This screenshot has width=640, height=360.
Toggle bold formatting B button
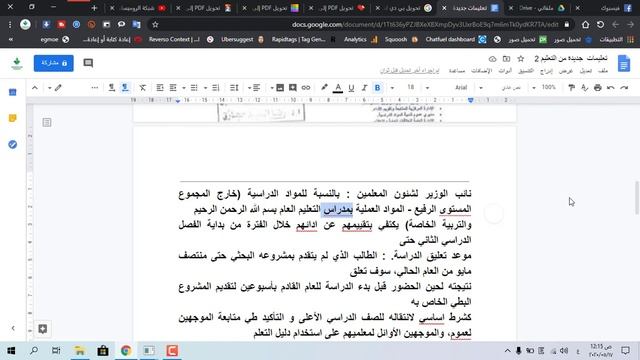coord(378,88)
